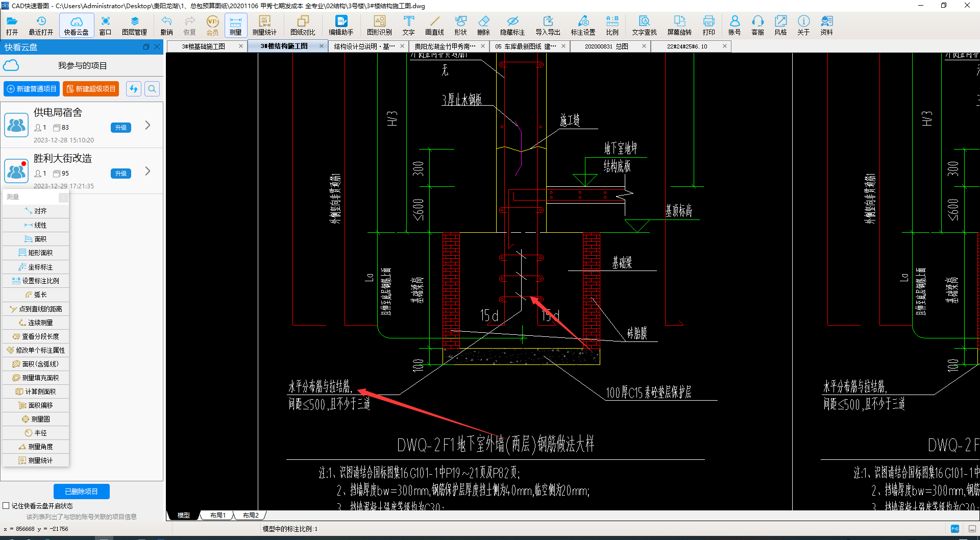Select 坐标标注 in the measure menu
The image size is (980, 540).
tap(36, 267)
